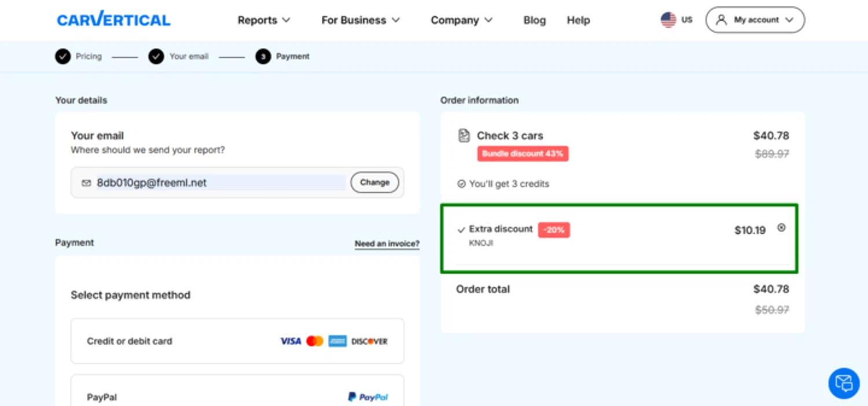Click the Check 3 cars document icon
Screen dimensions: 868x406
click(x=464, y=135)
